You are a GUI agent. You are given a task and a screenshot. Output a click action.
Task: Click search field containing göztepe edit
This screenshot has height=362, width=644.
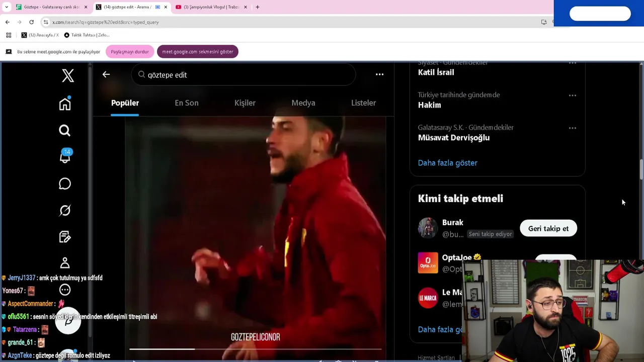coord(244,74)
